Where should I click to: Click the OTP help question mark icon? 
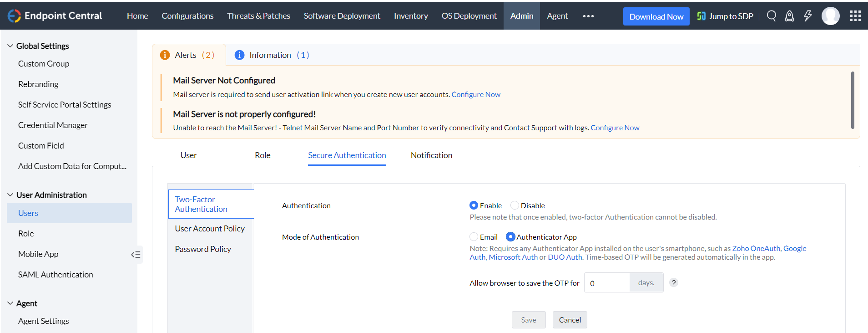tap(674, 282)
